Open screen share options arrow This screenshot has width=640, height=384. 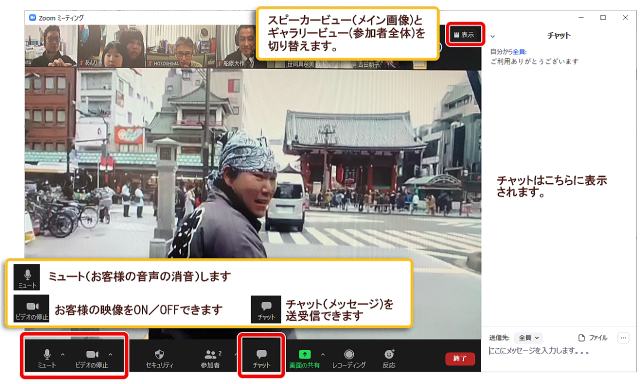click(323, 354)
